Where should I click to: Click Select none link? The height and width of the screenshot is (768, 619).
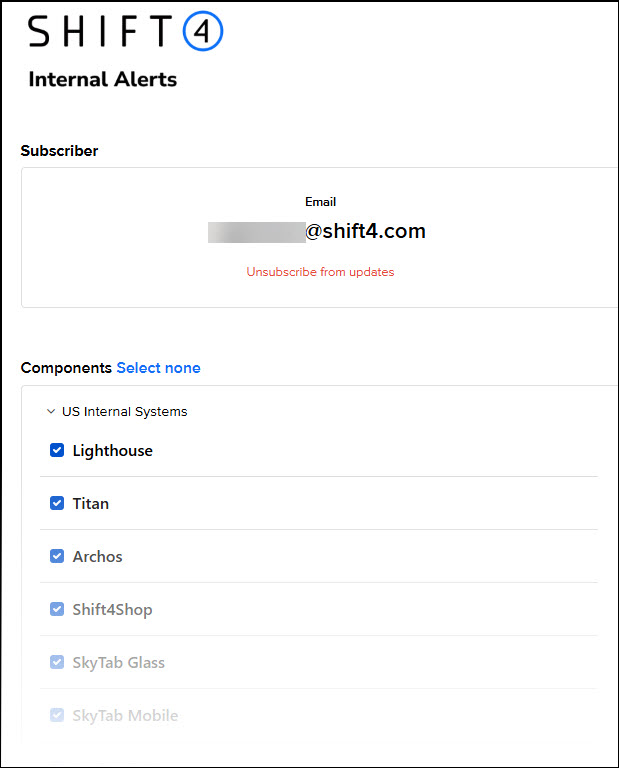(x=158, y=368)
